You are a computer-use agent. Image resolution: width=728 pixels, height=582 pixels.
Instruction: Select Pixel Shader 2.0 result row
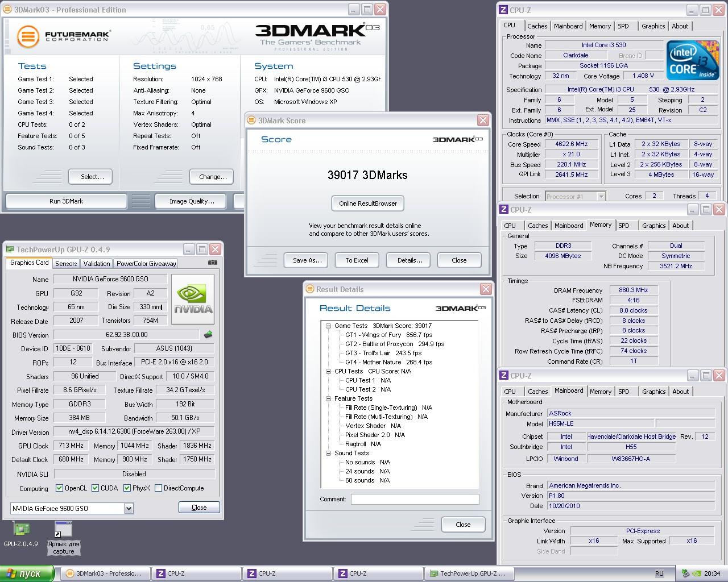pos(375,435)
